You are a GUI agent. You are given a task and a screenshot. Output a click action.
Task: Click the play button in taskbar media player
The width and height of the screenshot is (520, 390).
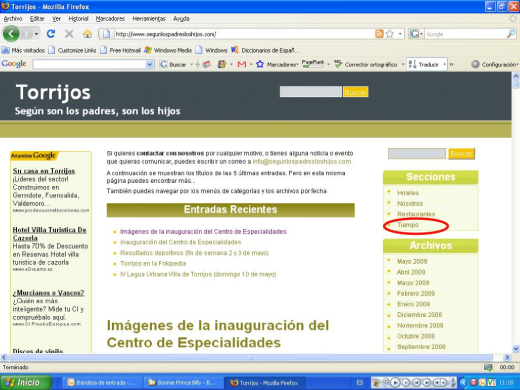click(395, 383)
